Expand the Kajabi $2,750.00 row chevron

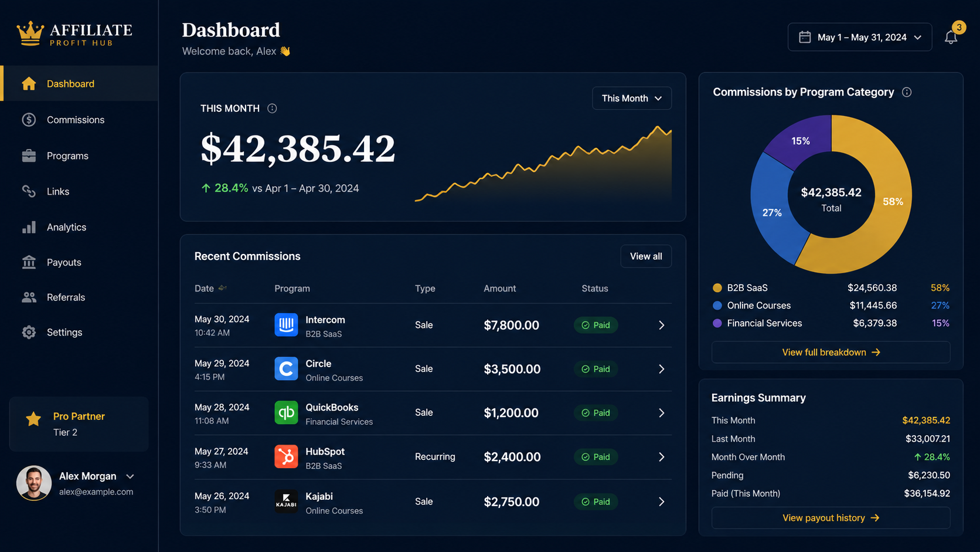(x=661, y=502)
